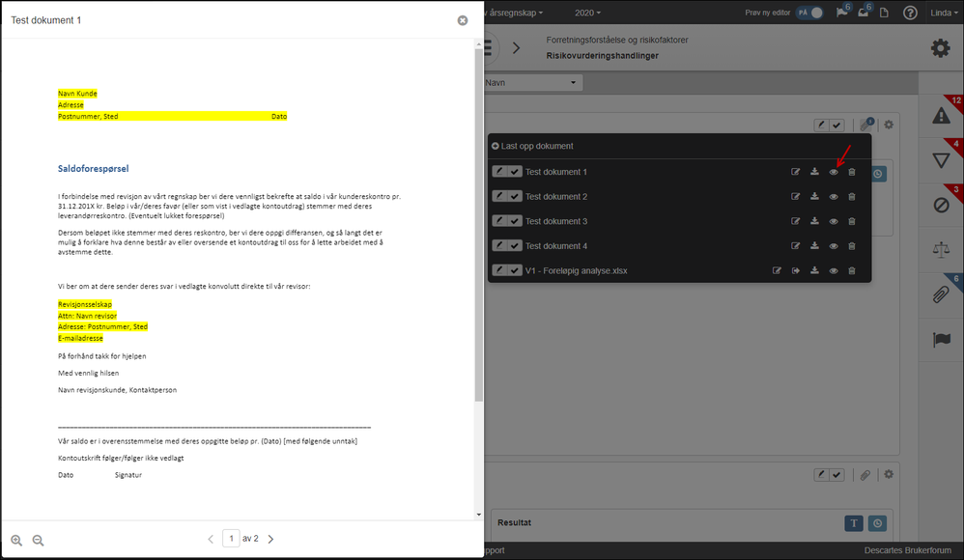The width and height of the screenshot is (964, 560).
Task: Click the document page icon in top bar
Action: 884,13
